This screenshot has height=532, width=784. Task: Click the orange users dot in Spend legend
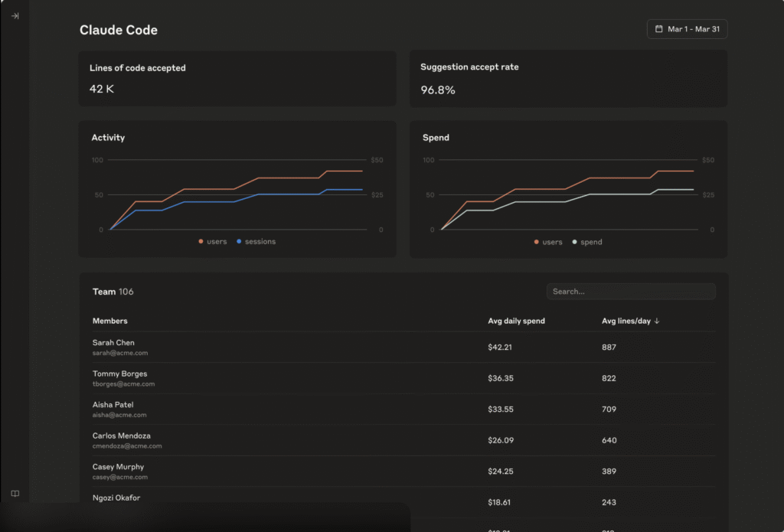click(x=536, y=242)
